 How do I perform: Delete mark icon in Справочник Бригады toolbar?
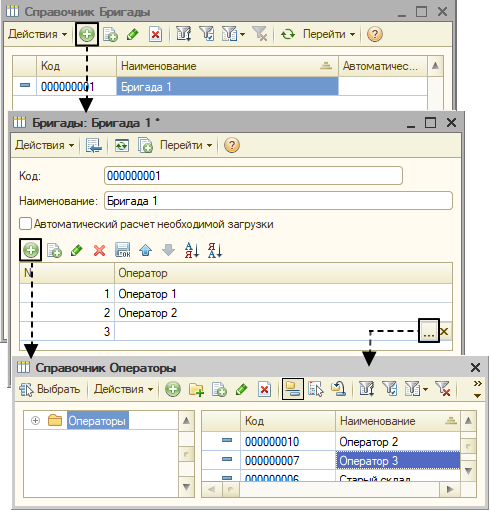(155, 34)
